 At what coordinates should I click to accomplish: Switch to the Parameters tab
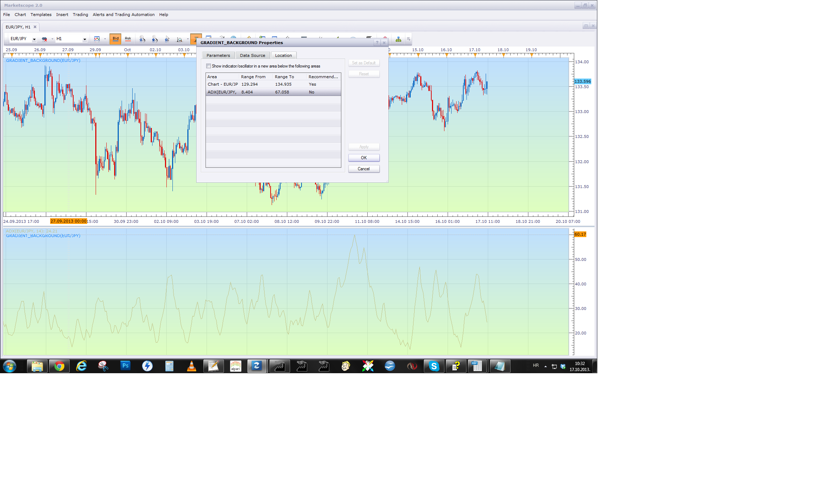click(218, 55)
